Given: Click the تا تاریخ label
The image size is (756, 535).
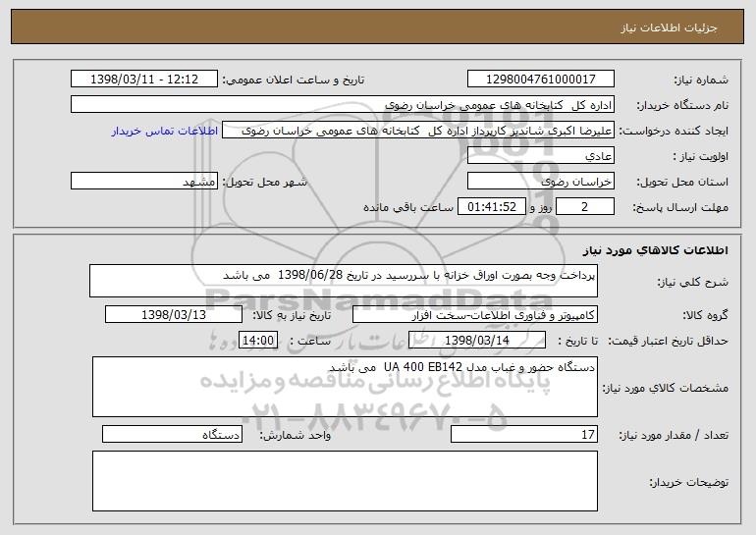Looking at the screenshot, I should pos(577,342).
